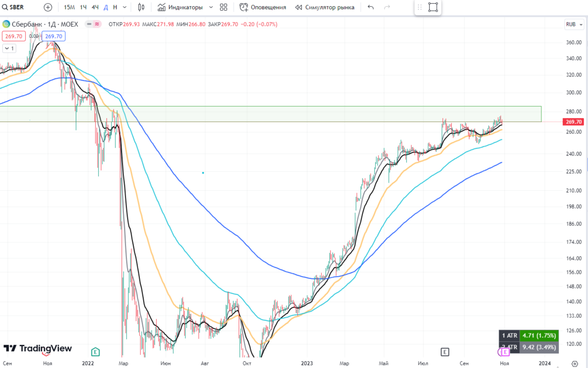588x368 pixels.
Task: Open the Индикаторы dialog
Action: 180,7
